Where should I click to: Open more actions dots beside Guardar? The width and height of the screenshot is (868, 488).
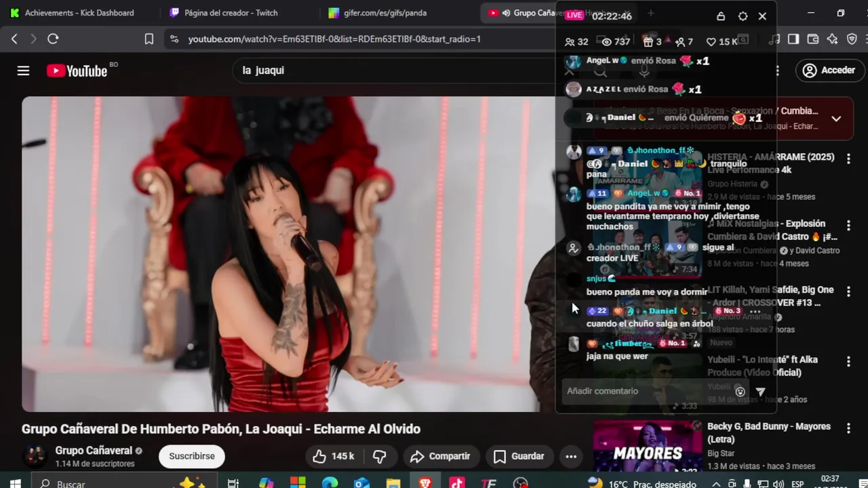(x=571, y=456)
